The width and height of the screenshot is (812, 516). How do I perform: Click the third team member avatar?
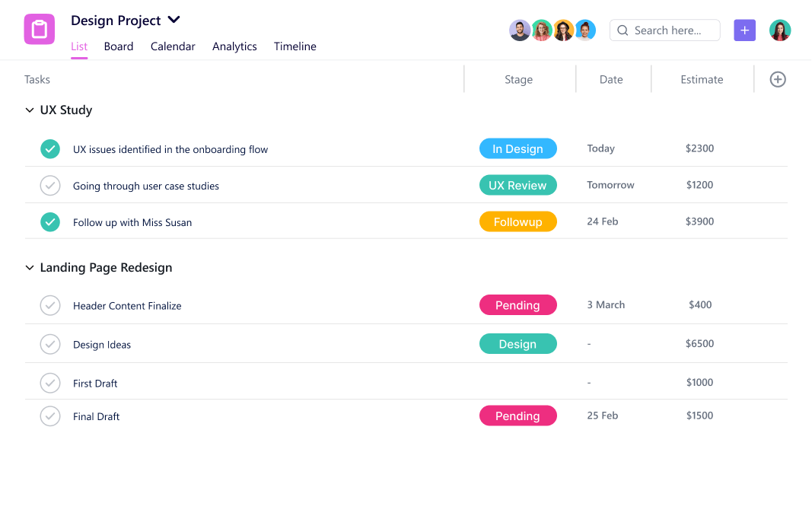[x=563, y=30]
